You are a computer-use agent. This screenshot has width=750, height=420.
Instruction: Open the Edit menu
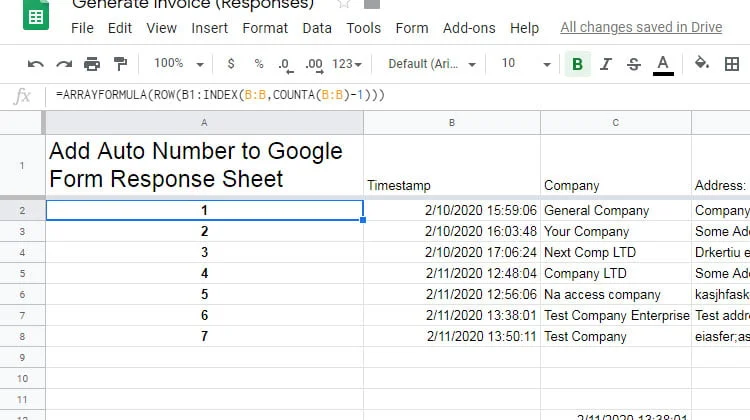click(x=120, y=28)
